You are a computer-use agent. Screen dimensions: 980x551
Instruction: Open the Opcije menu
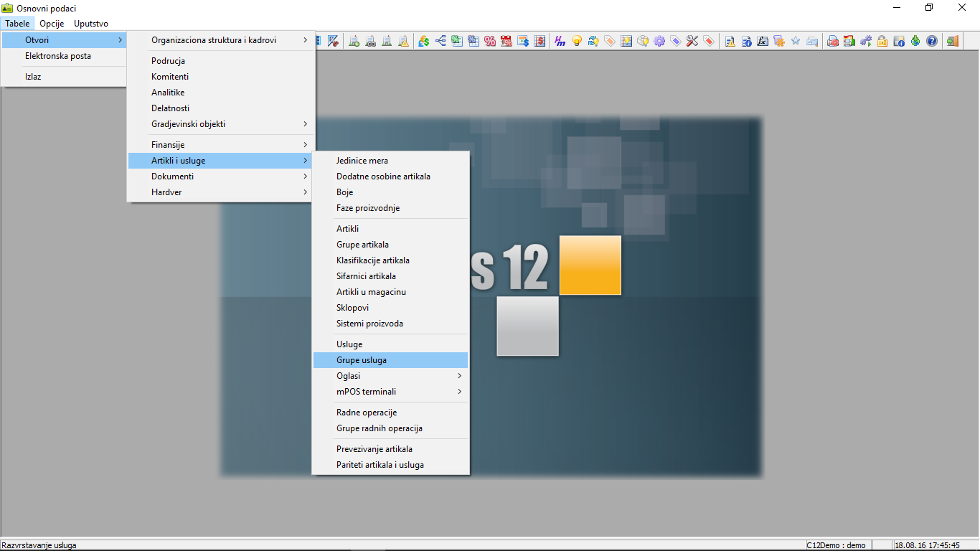coord(52,24)
